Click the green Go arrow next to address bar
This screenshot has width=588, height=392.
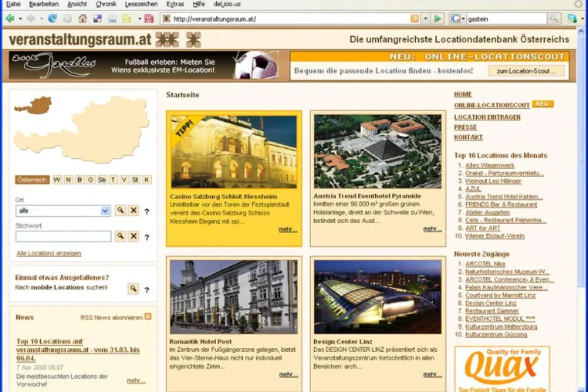coord(438,19)
